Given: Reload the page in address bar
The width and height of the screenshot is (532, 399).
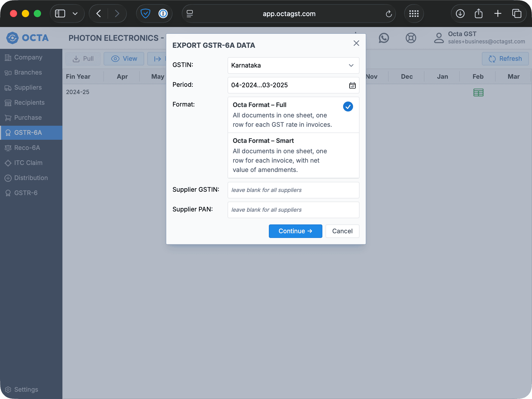Looking at the screenshot, I should [389, 14].
